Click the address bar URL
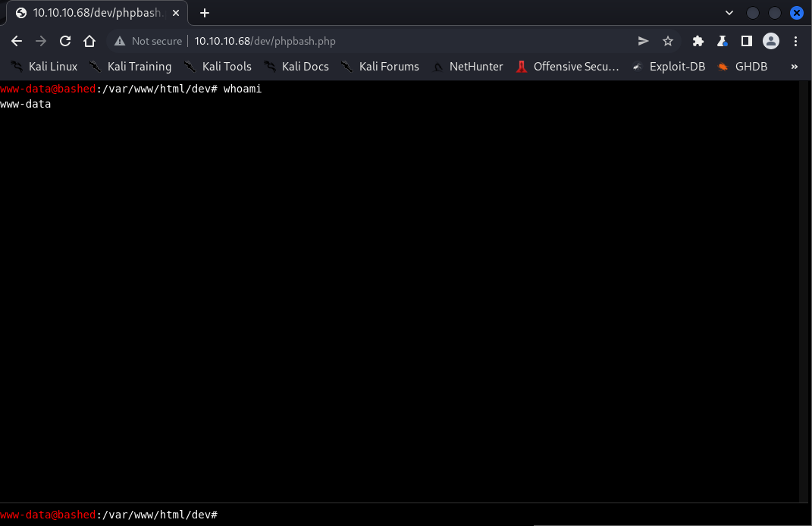 coord(265,41)
